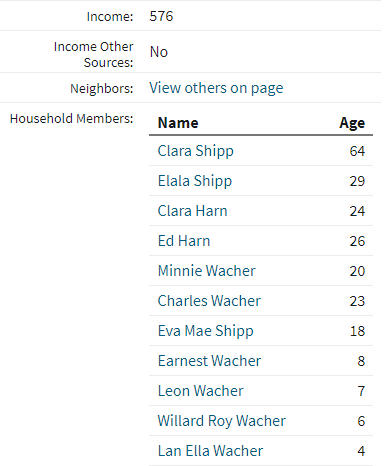This screenshot has width=388, height=466.
Task: Click Clara Shipp's age 64
Action: [x=357, y=151]
